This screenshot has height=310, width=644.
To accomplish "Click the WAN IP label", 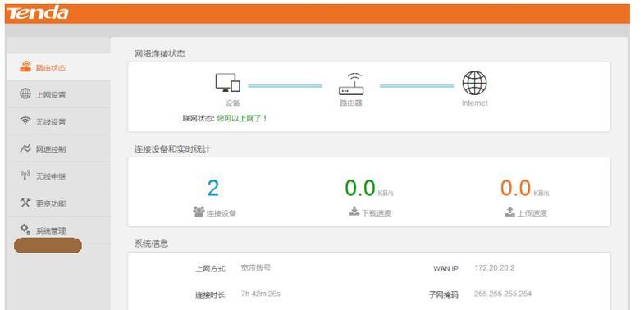I will [445, 269].
